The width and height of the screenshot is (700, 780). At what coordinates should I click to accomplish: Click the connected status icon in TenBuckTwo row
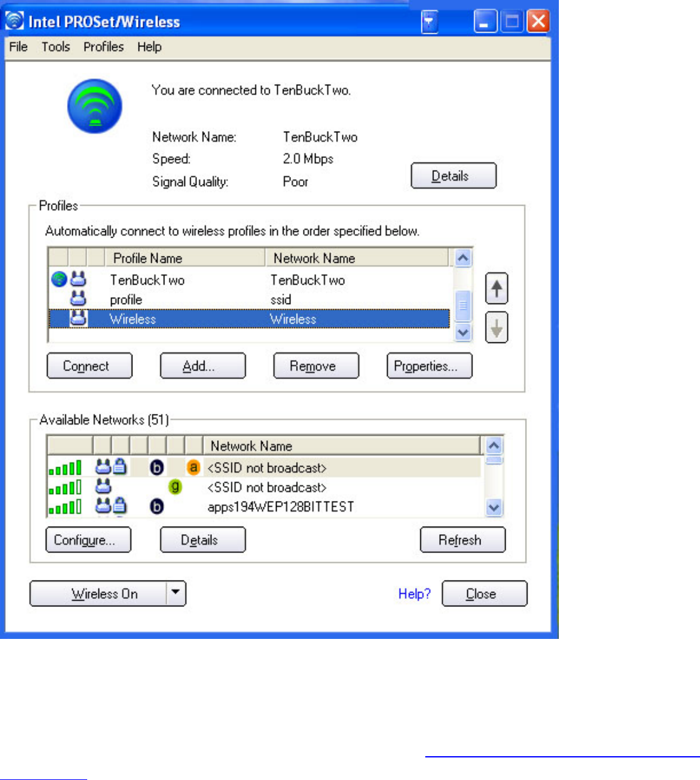59,279
